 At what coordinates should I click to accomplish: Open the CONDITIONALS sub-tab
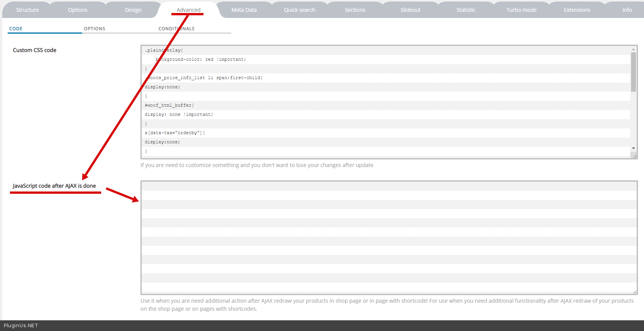pos(176,29)
